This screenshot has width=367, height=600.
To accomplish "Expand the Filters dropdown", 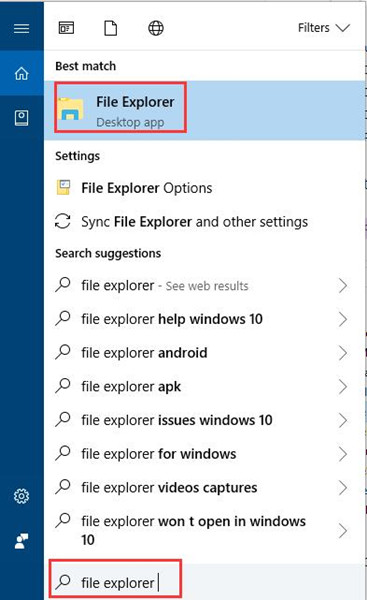I will pos(324,28).
